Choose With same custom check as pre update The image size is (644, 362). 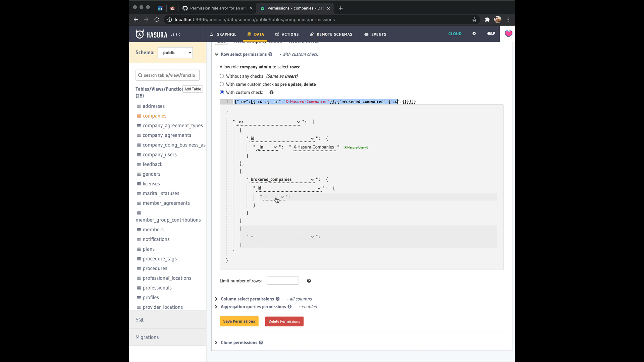(222, 84)
